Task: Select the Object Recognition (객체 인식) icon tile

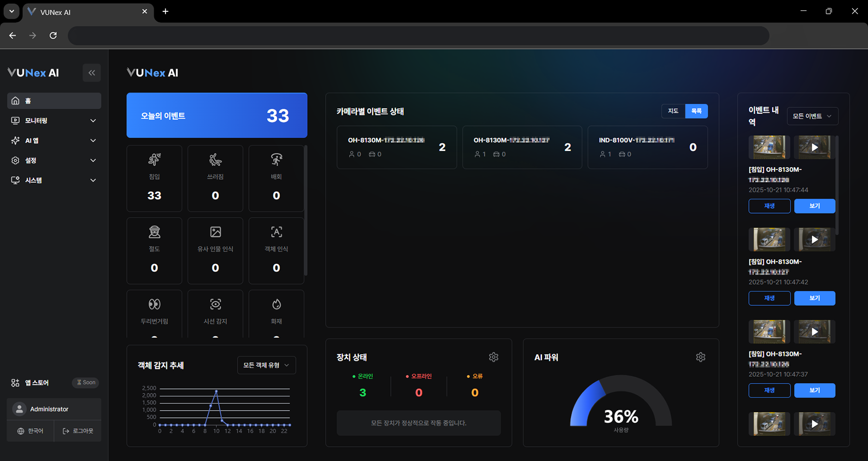Action: tap(276, 250)
